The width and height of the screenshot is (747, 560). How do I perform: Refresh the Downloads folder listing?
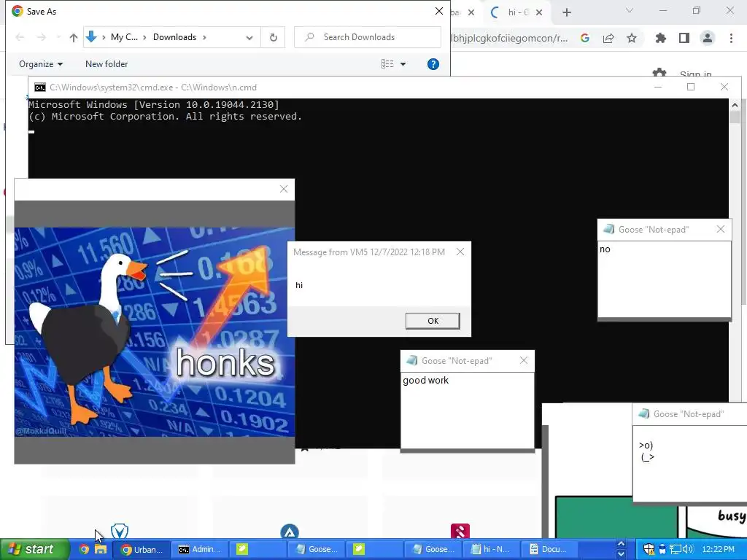tap(274, 37)
